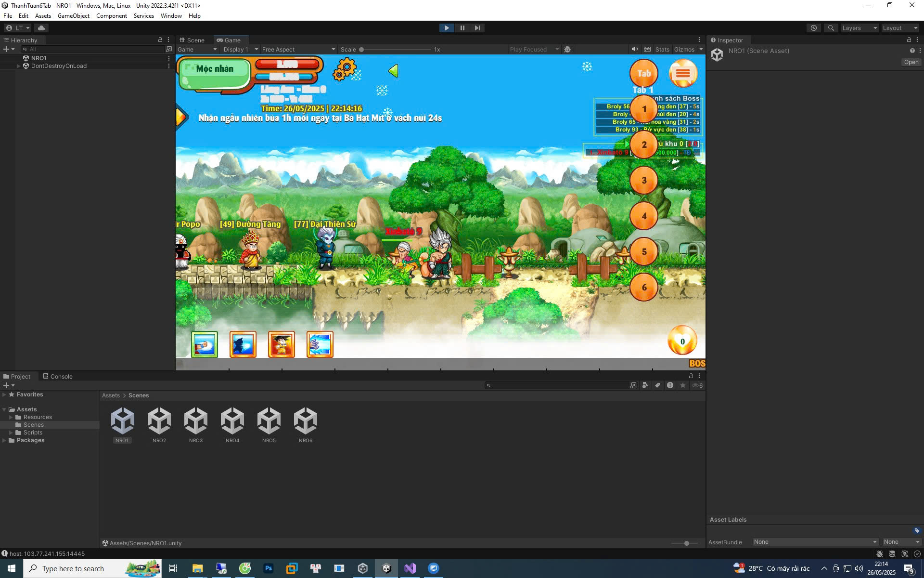This screenshot has width=924, height=578.
Task: Click the Play button in the toolbar
Action: 447,28
